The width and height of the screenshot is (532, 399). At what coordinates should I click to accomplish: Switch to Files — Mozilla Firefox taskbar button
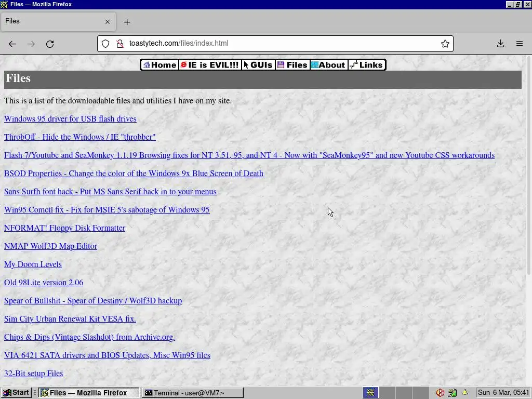88,393
